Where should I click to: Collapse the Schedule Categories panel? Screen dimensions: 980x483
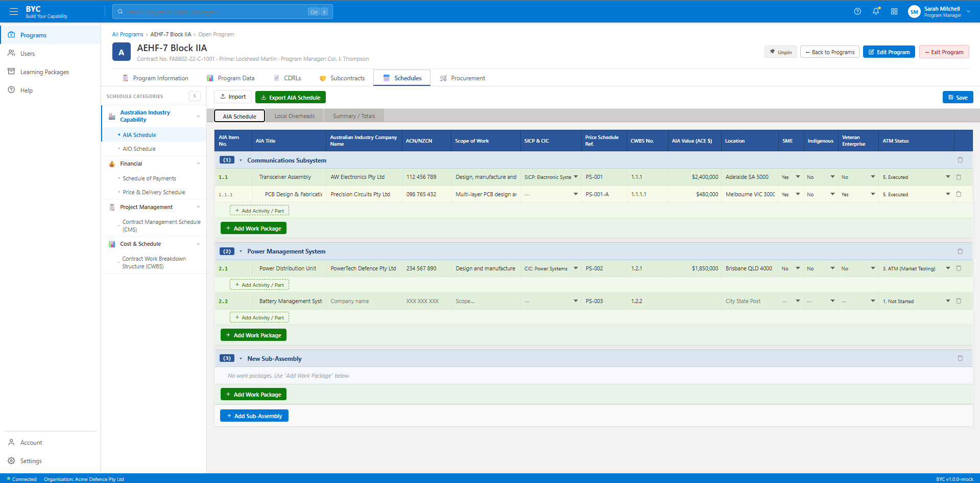195,96
